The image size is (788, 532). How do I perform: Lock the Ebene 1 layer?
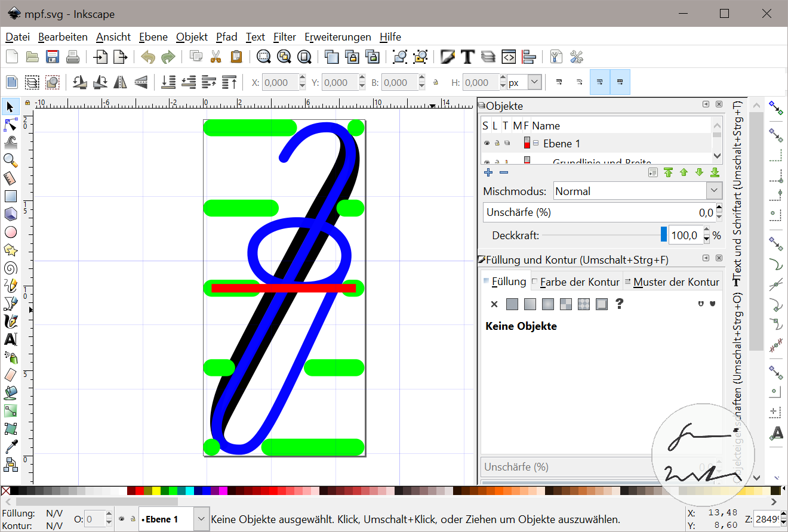[496, 143]
